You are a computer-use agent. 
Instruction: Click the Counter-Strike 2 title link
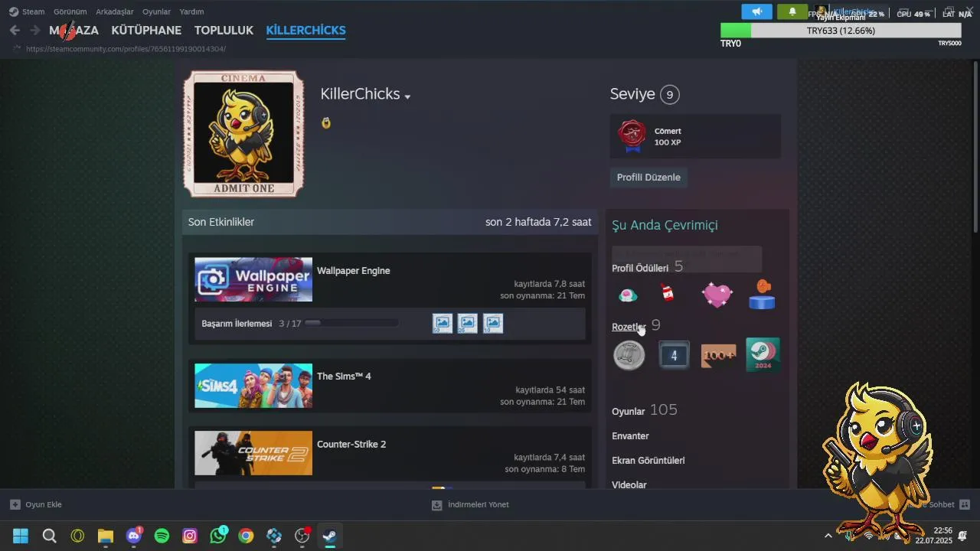click(x=351, y=444)
